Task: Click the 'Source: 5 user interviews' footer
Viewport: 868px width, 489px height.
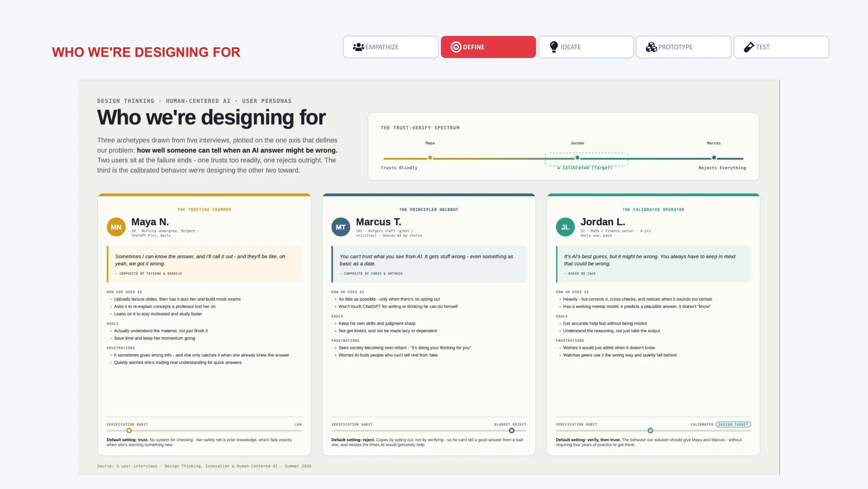Action: (204, 466)
